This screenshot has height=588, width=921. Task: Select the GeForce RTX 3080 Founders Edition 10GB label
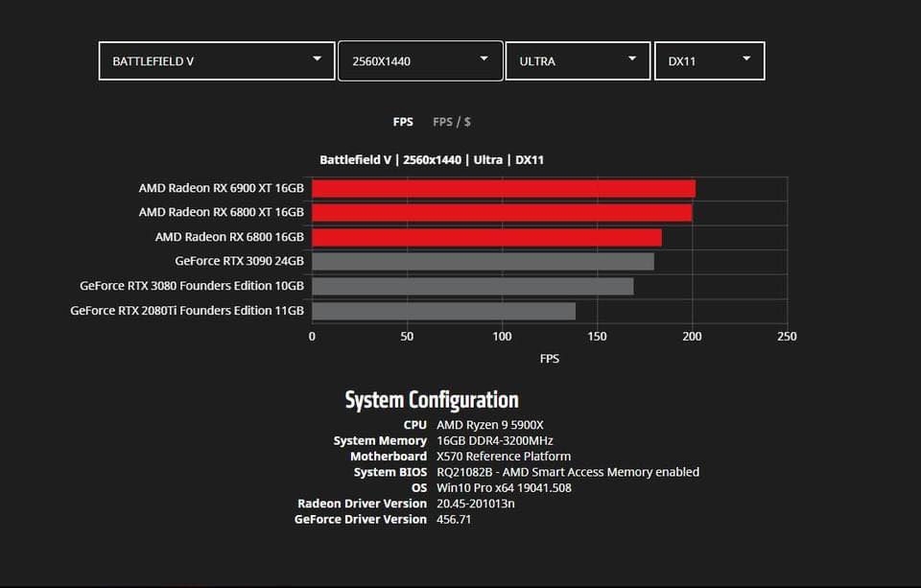[x=192, y=286]
